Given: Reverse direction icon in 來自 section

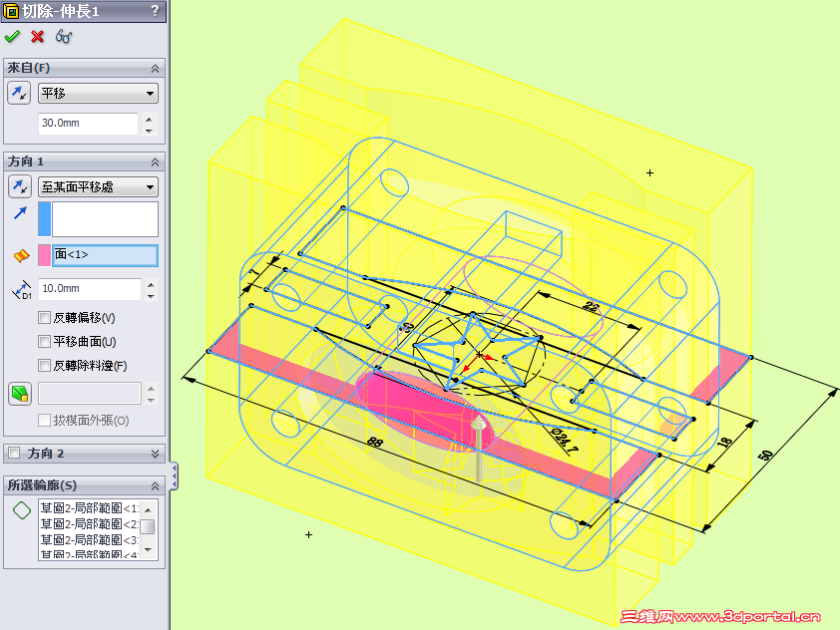Looking at the screenshot, I should coord(19,93).
